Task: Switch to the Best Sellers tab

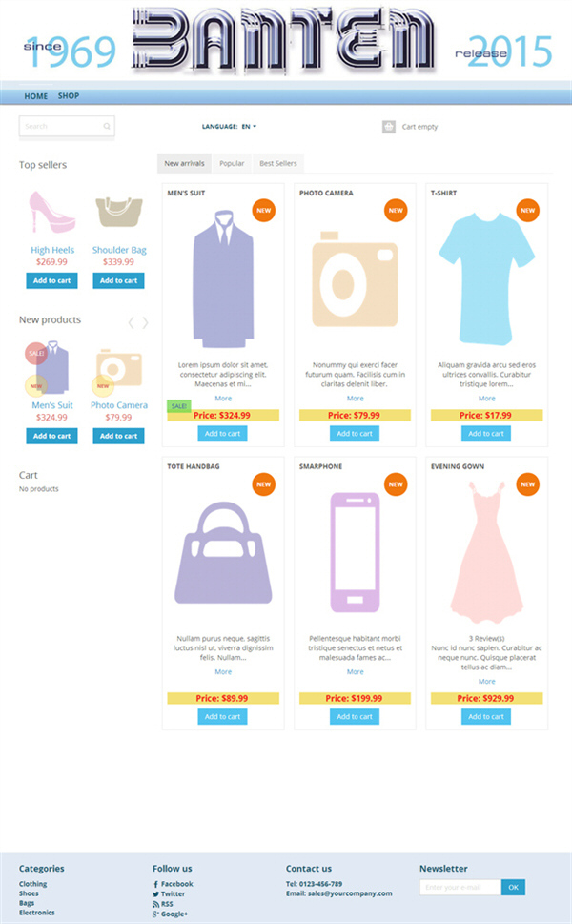Action: click(x=278, y=163)
